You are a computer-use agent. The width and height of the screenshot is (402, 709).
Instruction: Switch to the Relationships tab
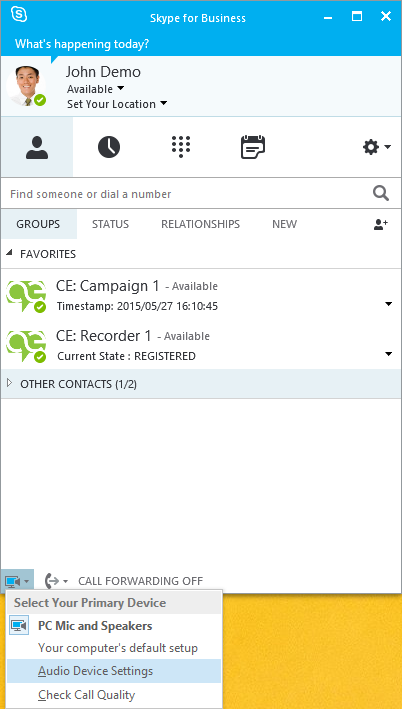200,224
